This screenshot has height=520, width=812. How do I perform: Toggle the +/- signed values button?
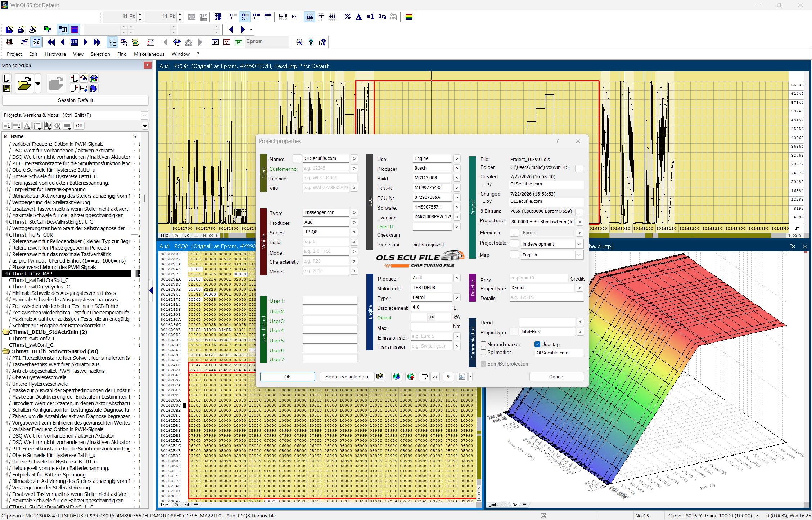coord(295,17)
